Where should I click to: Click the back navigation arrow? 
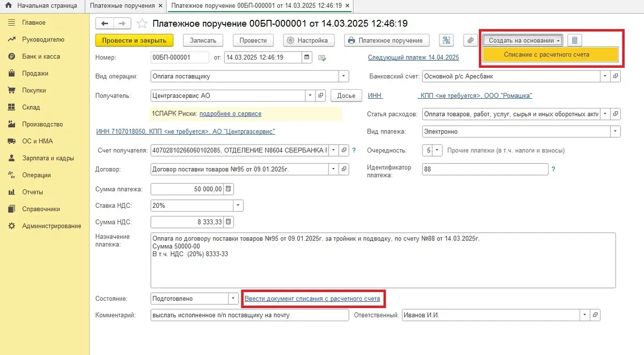pos(104,24)
